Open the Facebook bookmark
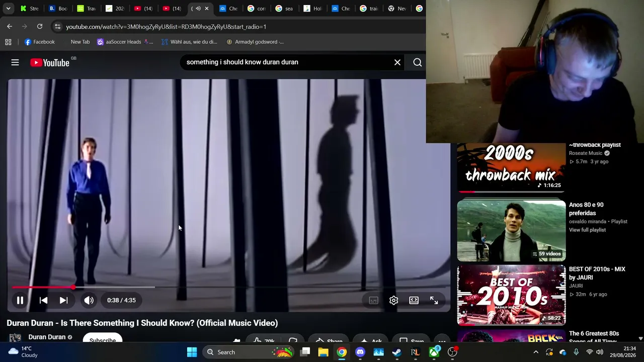 39,42
